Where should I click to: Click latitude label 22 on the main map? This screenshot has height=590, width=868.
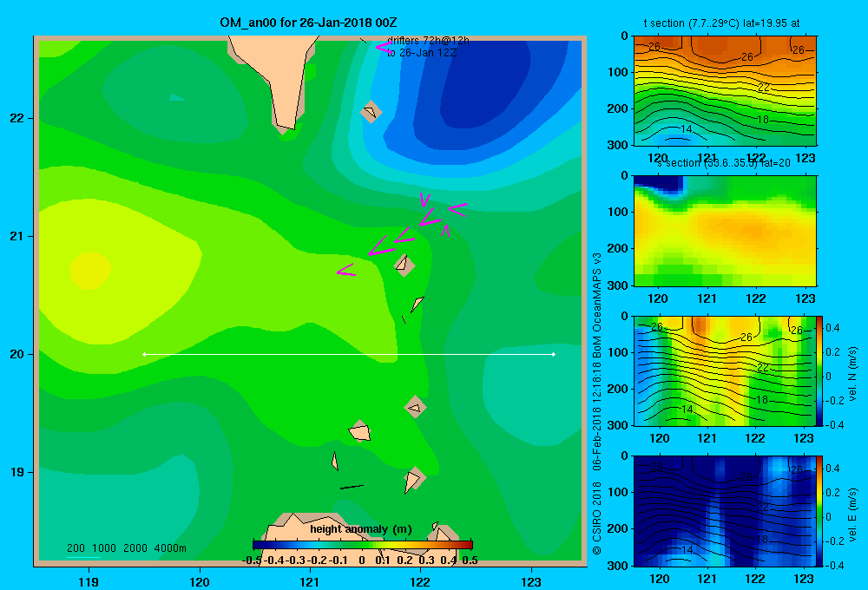[x=17, y=118]
